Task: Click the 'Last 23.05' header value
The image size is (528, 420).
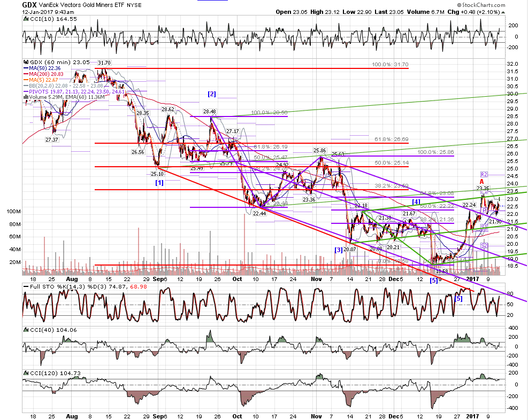Action: pyautogui.click(x=389, y=12)
